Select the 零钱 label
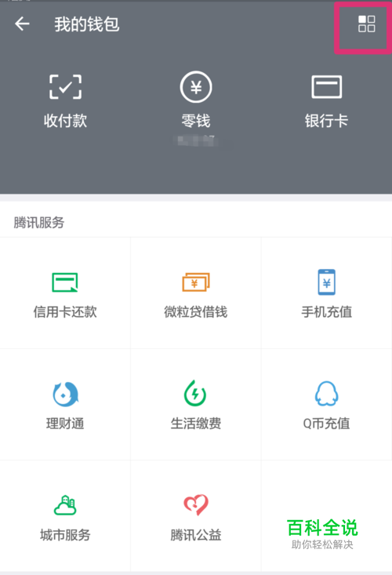 (196, 121)
